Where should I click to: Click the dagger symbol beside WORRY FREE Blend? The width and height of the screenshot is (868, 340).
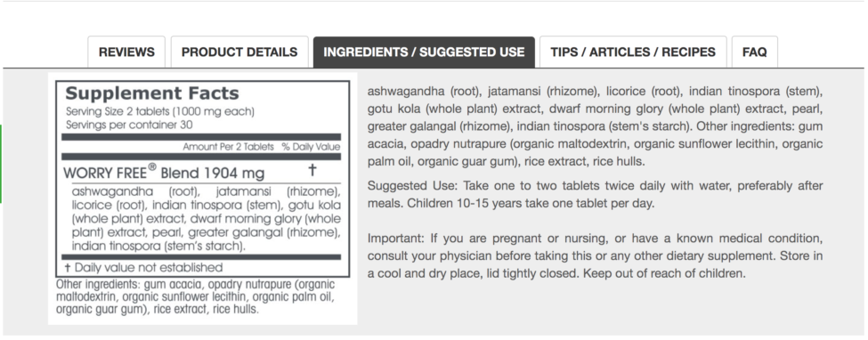point(312,170)
